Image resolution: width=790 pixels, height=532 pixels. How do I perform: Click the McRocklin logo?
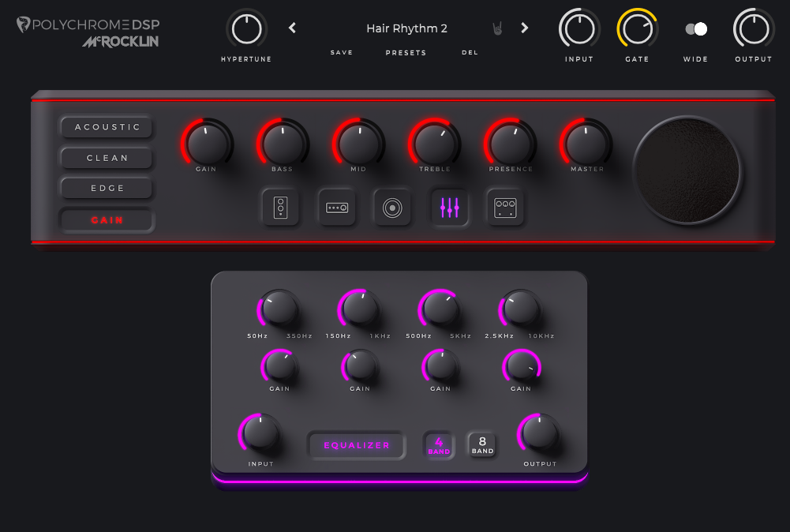[120, 42]
